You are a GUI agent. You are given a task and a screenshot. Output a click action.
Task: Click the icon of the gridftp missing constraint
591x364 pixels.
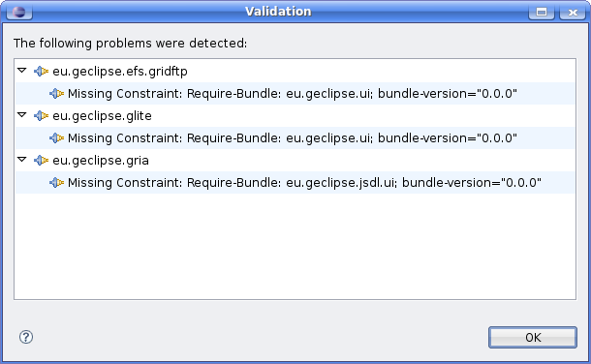point(56,93)
